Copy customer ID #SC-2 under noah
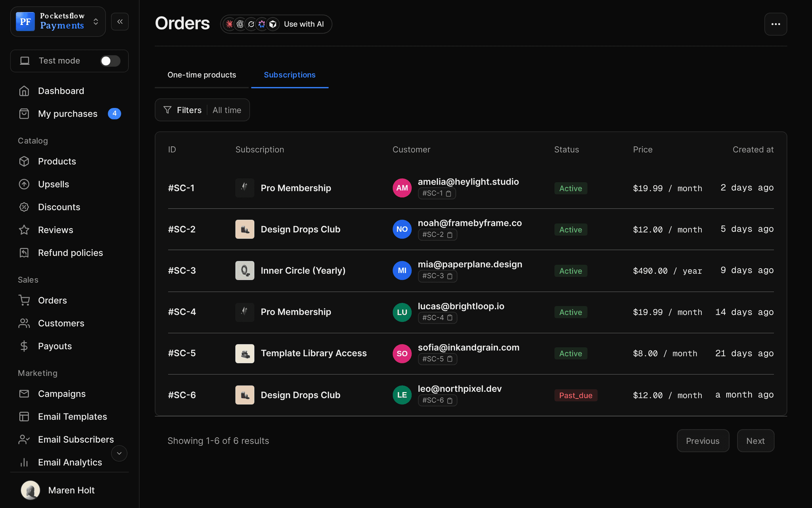Image resolution: width=812 pixels, height=508 pixels. [450, 235]
